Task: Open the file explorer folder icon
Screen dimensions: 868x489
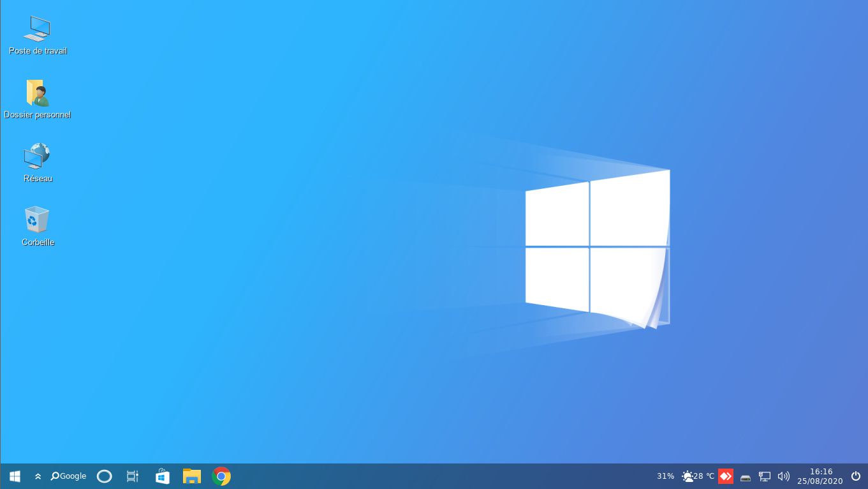Action: click(x=192, y=476)
